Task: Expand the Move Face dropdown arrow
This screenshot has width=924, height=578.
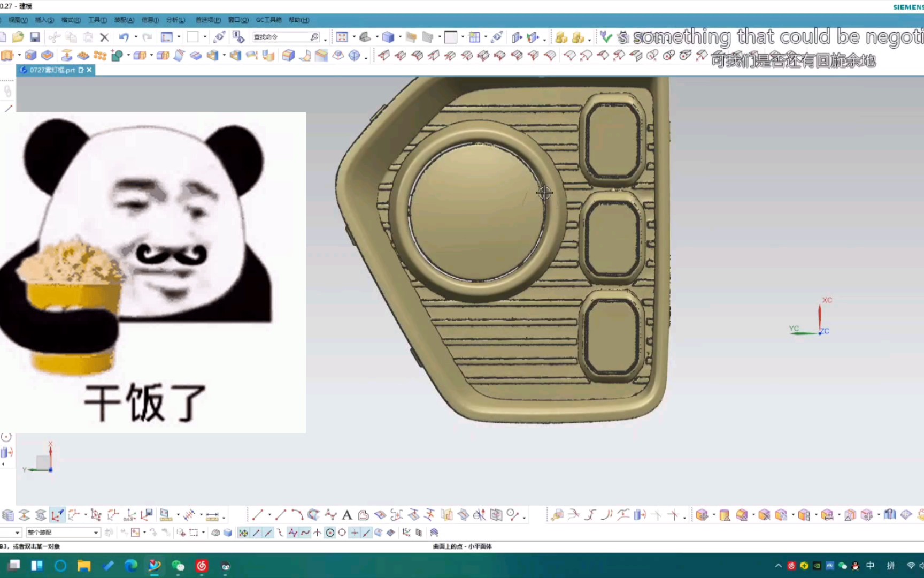Action: tap(714, 515)
